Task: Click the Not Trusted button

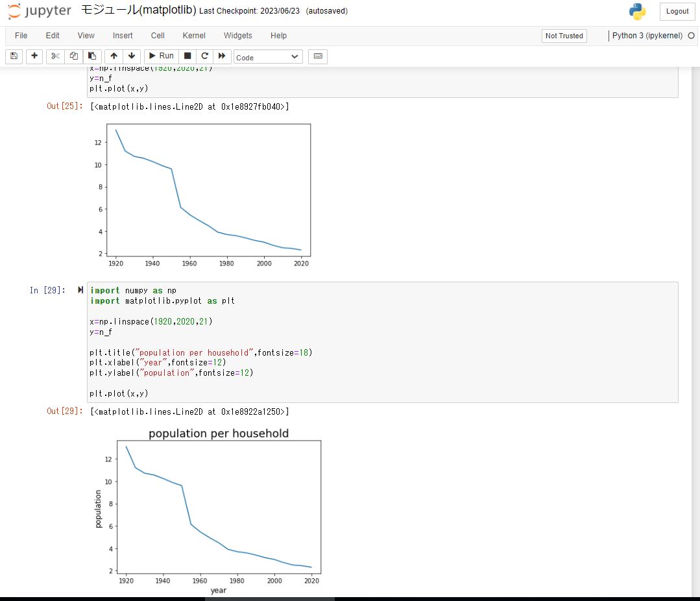Action: click(x=564, y=36)
